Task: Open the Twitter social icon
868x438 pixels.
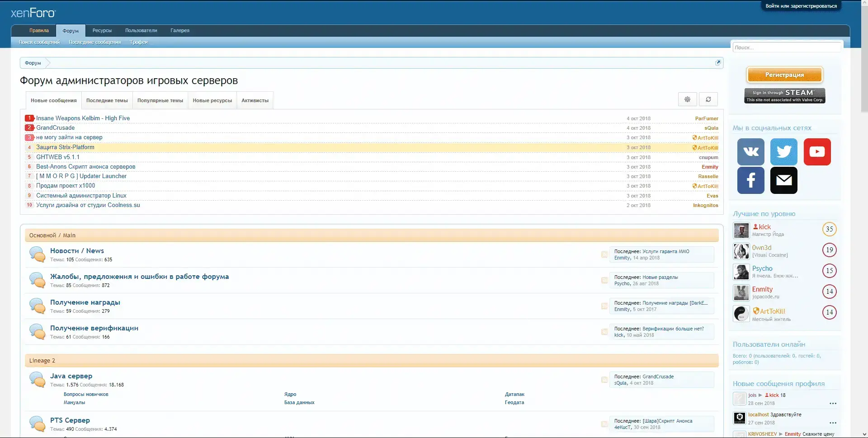Action: point(783,151)
